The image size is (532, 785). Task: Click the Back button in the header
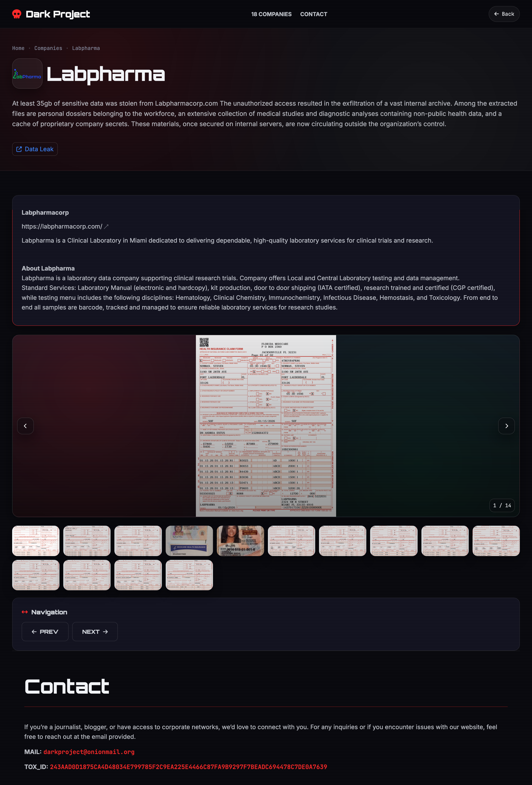pos(504,14)
